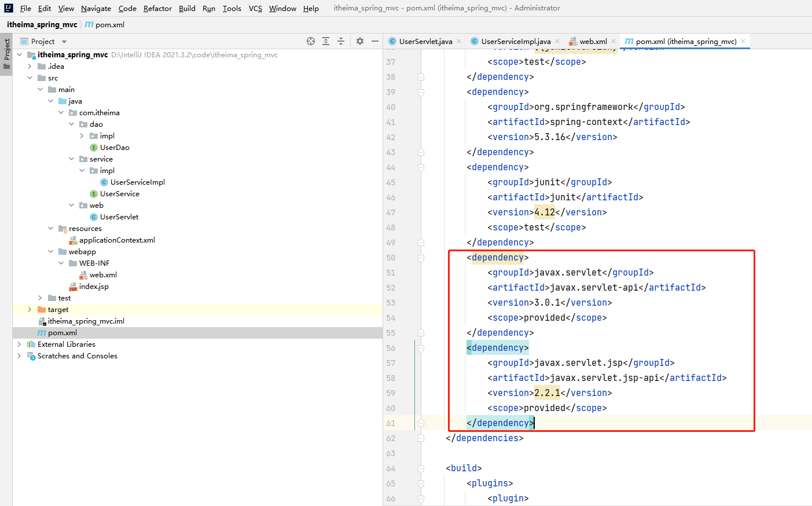Collapse the src folder

[x=30, y=78]
